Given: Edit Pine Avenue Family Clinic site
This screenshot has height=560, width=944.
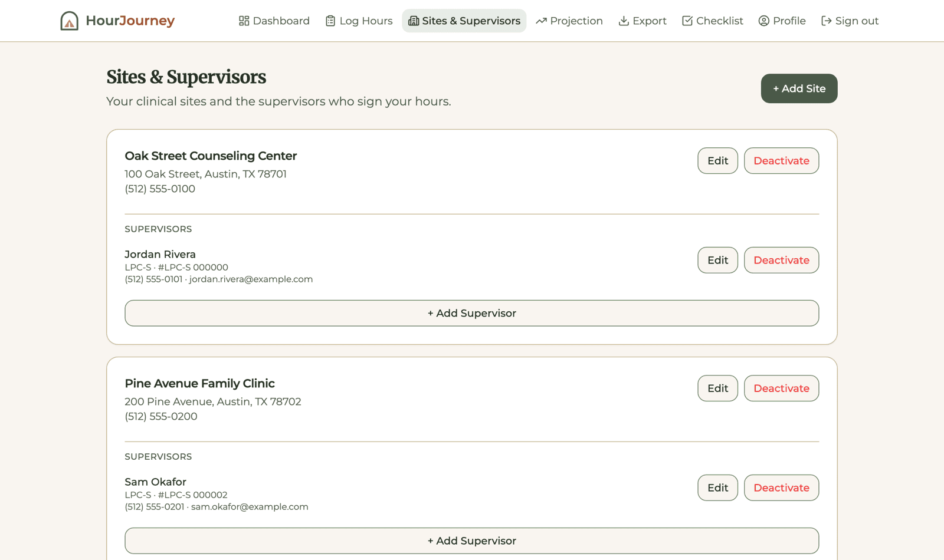Looking at the screenshot, I should coord(717,388).
